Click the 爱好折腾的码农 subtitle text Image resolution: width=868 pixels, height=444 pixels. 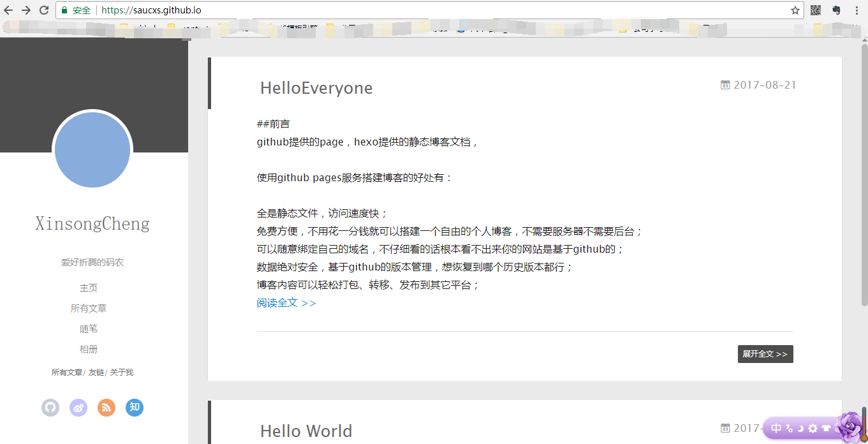[x=92, y=262]
